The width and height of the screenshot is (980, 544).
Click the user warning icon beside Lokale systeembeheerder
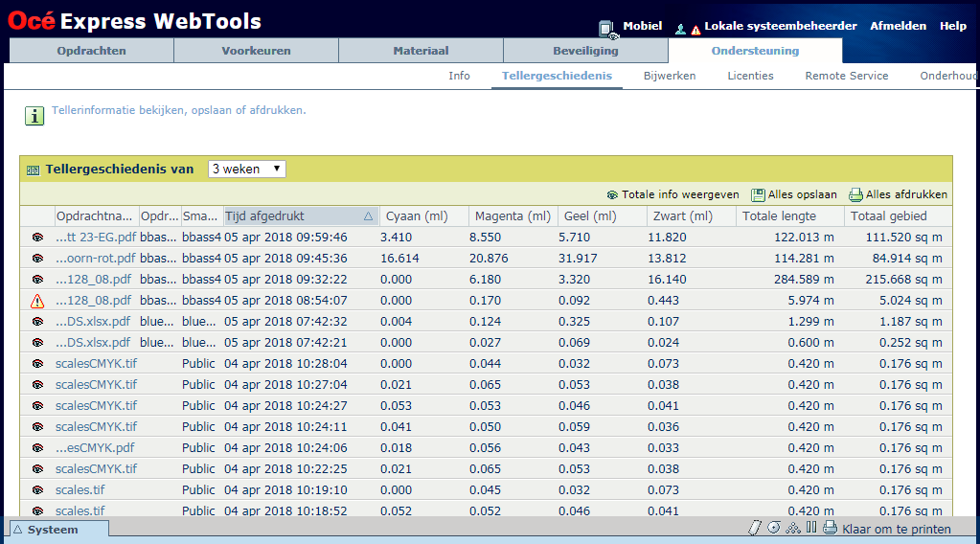[688, 29]
